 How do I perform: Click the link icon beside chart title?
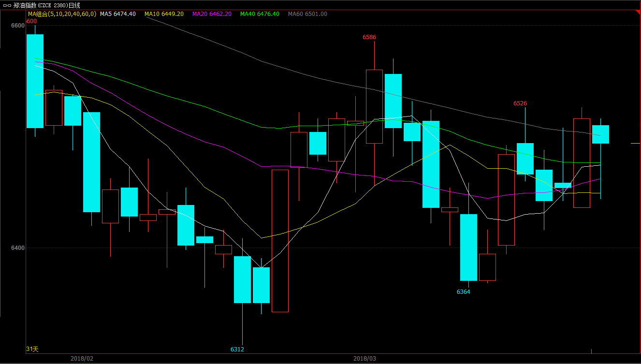[6, 5]
